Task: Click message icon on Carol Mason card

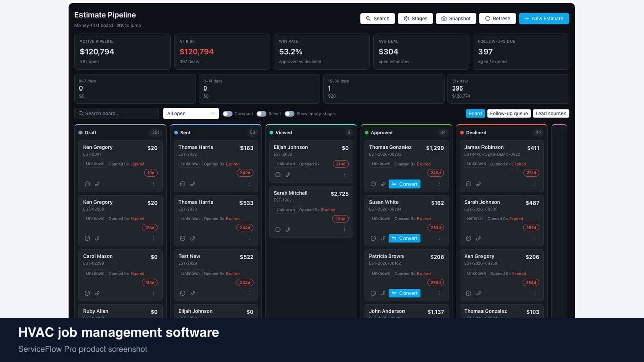Action: [87, 293]
